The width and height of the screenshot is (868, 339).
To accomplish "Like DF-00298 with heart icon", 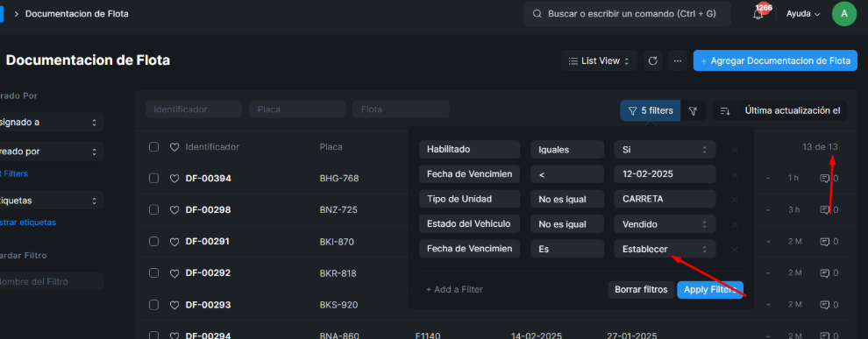I will pyautogui.click(x=174, y=210).
